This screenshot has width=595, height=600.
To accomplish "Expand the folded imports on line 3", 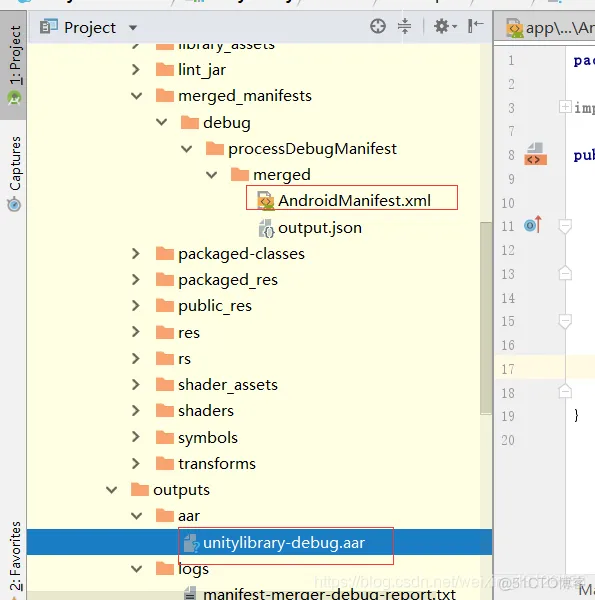I will tap(565, 107).
